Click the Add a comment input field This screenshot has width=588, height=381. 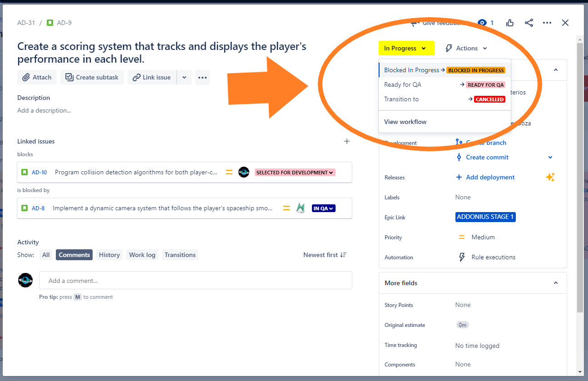point(195,281)
